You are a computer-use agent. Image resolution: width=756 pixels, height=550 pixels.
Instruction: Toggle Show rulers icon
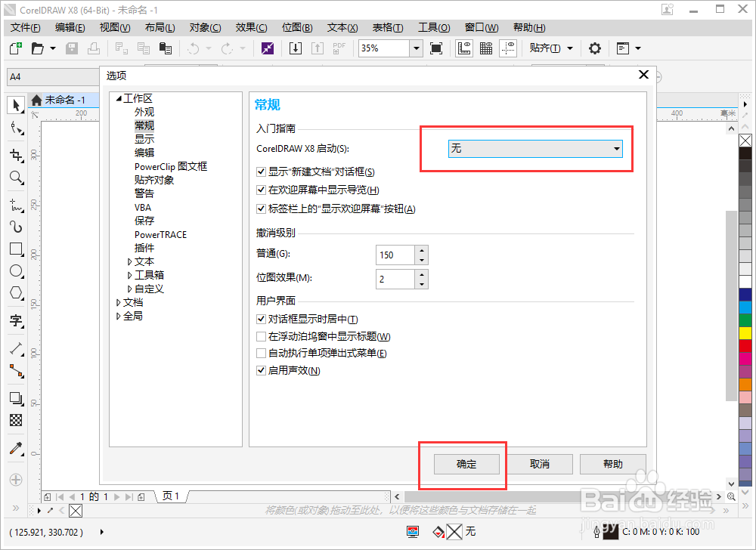click(x=464, y=48)
